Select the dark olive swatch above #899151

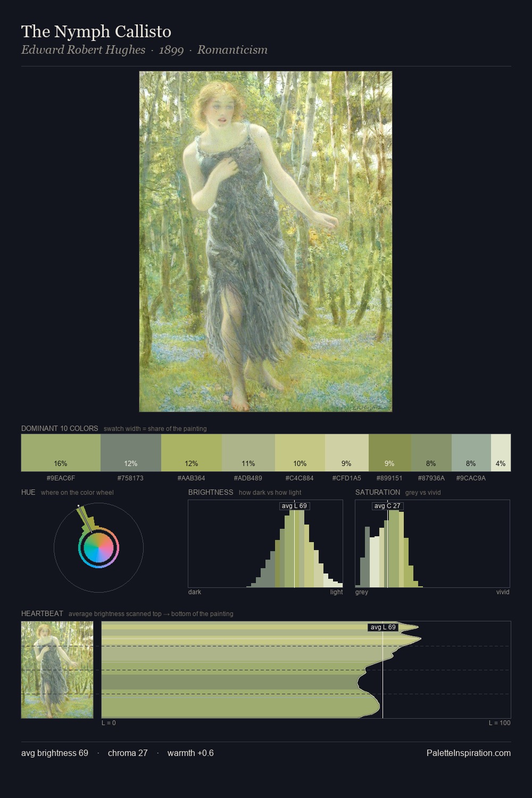[x=390, y=453]
